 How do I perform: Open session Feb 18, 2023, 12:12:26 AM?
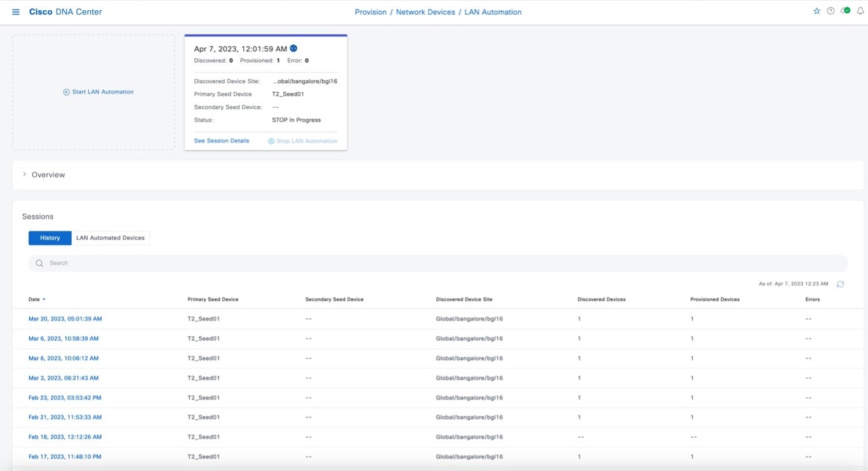click(65, 437)
